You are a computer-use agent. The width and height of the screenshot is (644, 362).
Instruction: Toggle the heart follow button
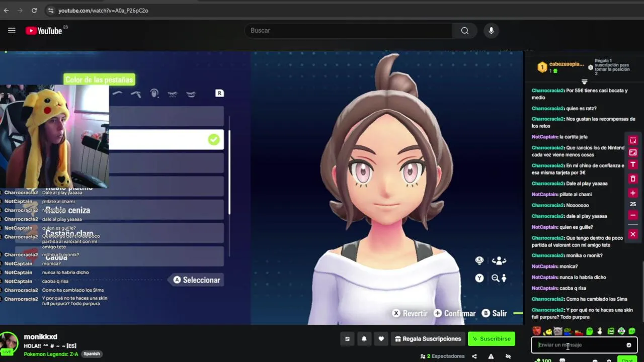click(381, 339)
